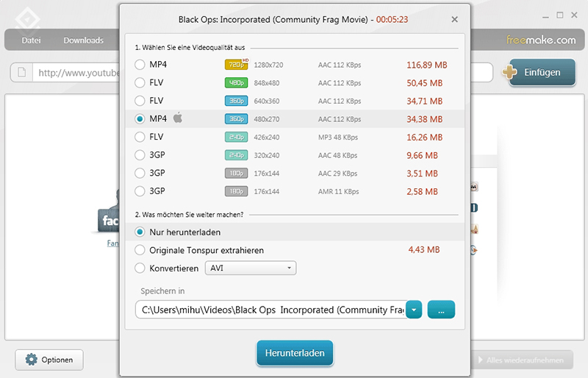
Task: Select the Konvertieren radio option
Action: (140, 268)
